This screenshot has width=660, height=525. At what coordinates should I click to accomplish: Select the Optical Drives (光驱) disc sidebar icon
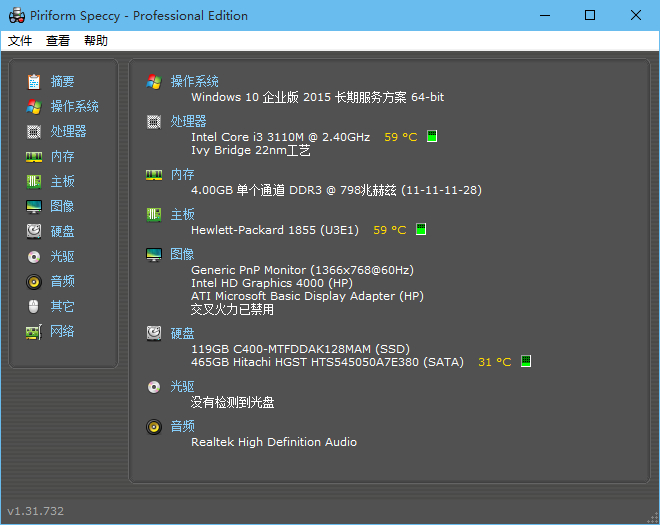tap(34, 256)
